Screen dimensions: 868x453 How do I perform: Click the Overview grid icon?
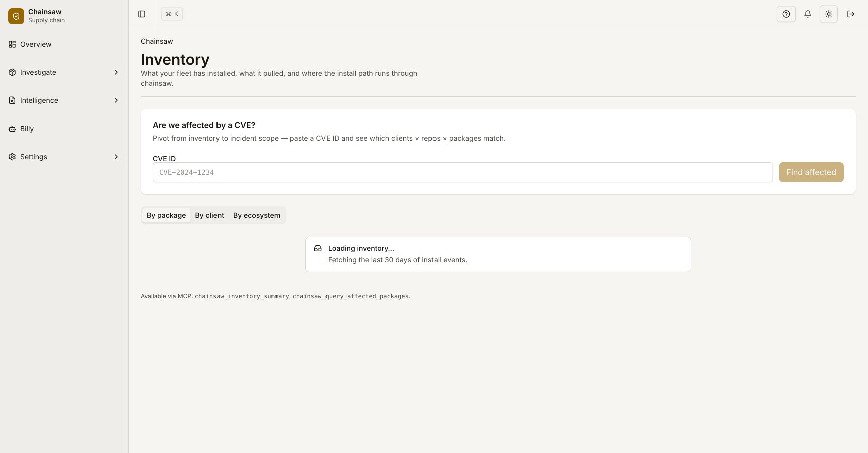coord(12,44)
